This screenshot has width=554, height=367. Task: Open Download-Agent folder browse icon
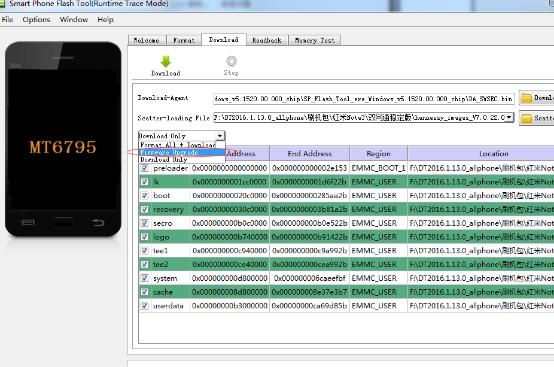527,98
